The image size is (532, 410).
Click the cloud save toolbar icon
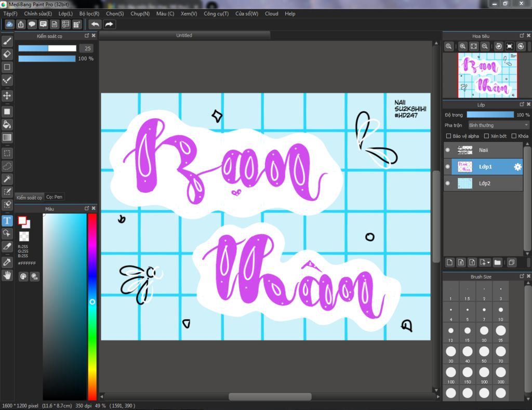pos(9,24)
